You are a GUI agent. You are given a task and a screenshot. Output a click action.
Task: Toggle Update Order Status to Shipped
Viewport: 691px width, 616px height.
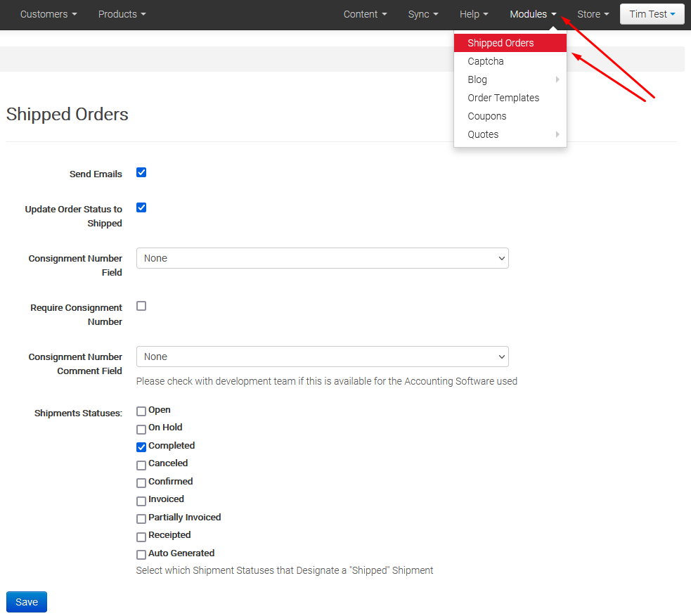[141, 207]
